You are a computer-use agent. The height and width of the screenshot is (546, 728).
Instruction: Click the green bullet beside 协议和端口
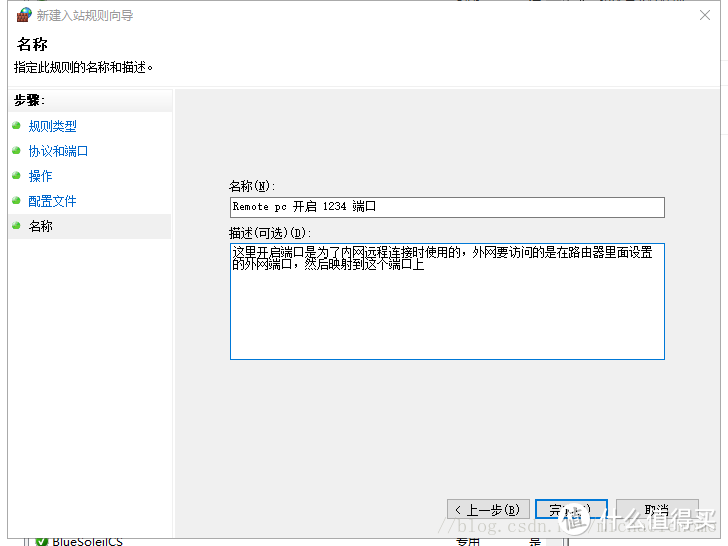16,151
